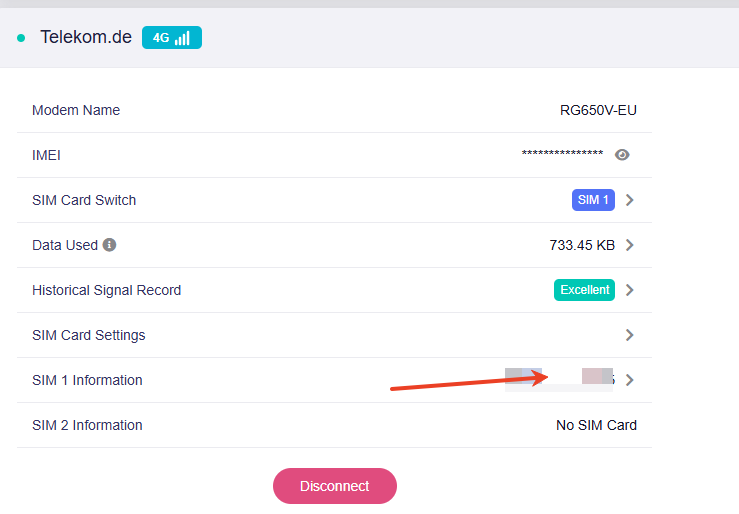
Task: Click the No SIM Card text
Action: click(596, 425)
